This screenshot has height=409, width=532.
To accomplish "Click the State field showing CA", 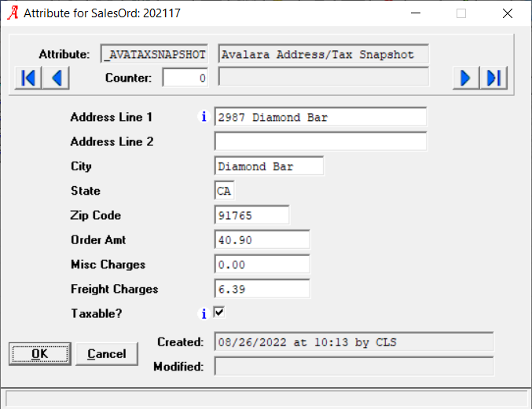I will [x=224, y=191].
